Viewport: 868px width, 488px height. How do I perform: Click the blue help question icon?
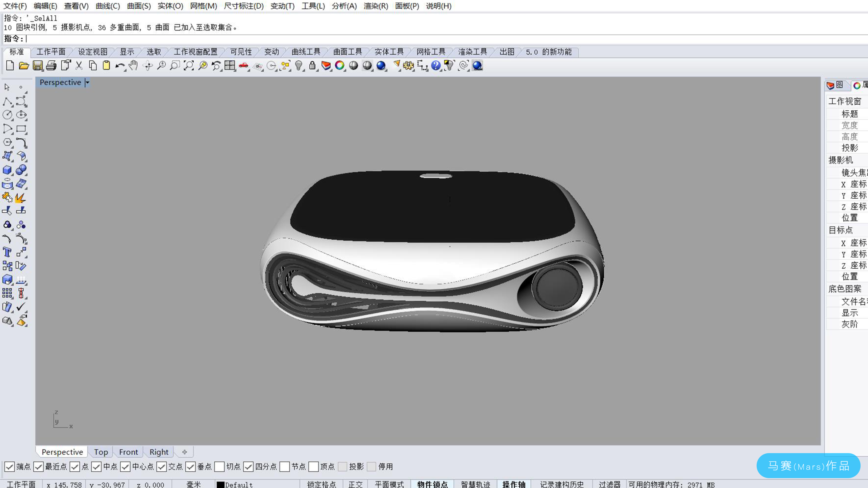(x=435, y=65)
